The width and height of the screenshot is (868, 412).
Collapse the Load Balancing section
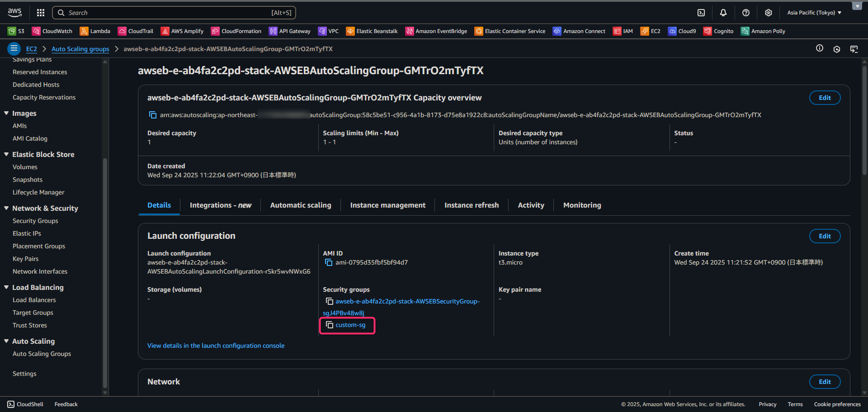(x=6, y=287)
